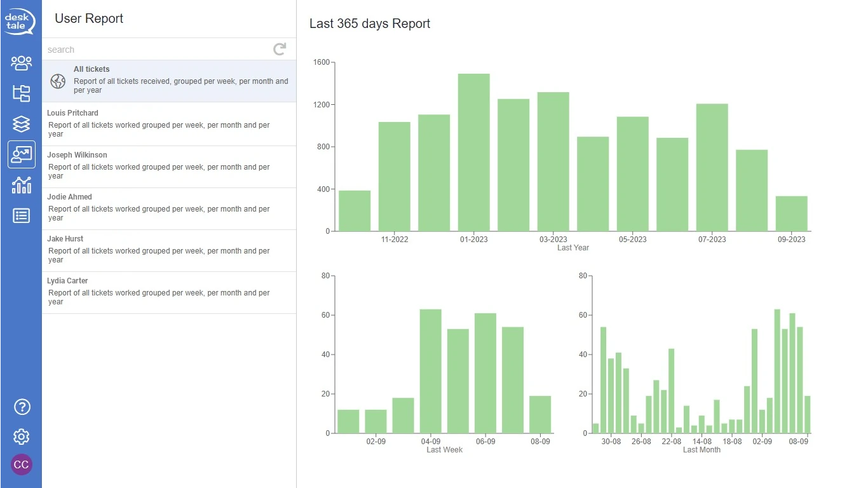Screen dimensions: 868x488
Task: Open the stacked layers sidebar icon
Action: (21, 123)
